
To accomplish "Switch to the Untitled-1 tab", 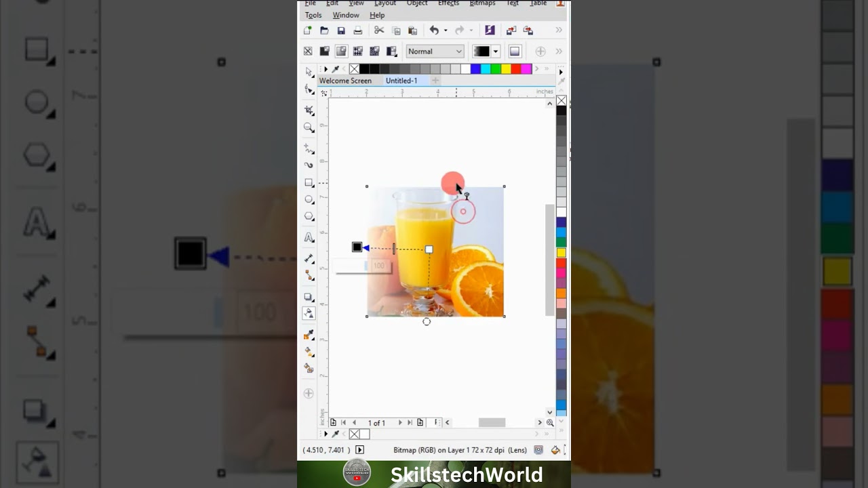I will pos(401,81).
